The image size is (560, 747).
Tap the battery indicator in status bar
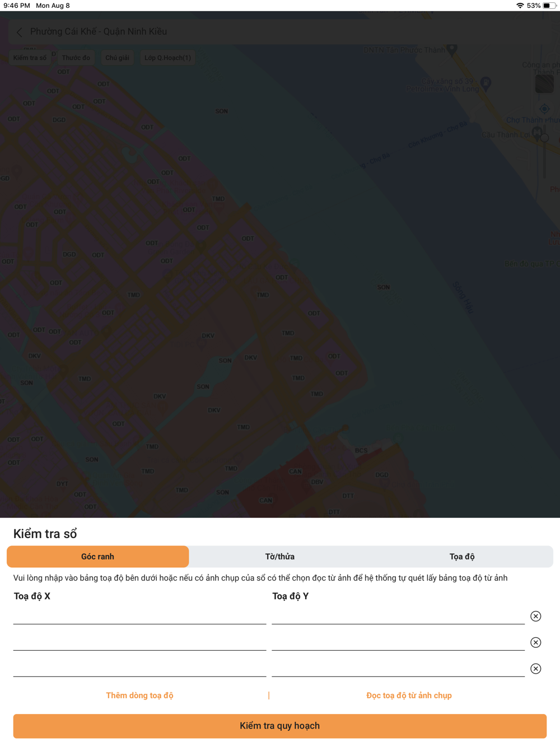549,6
